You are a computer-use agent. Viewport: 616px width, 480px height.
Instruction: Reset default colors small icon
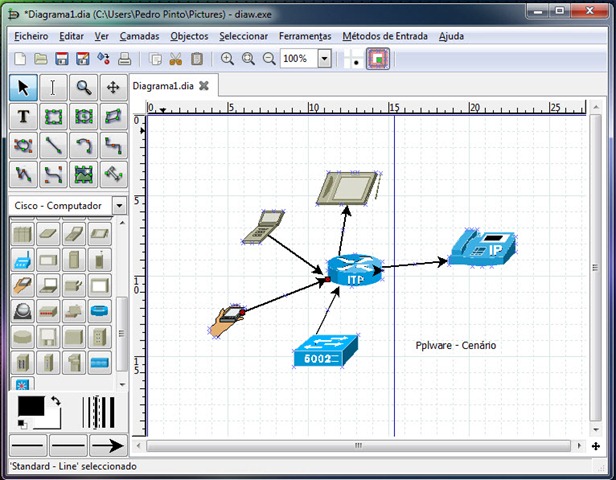pos(22,424)
